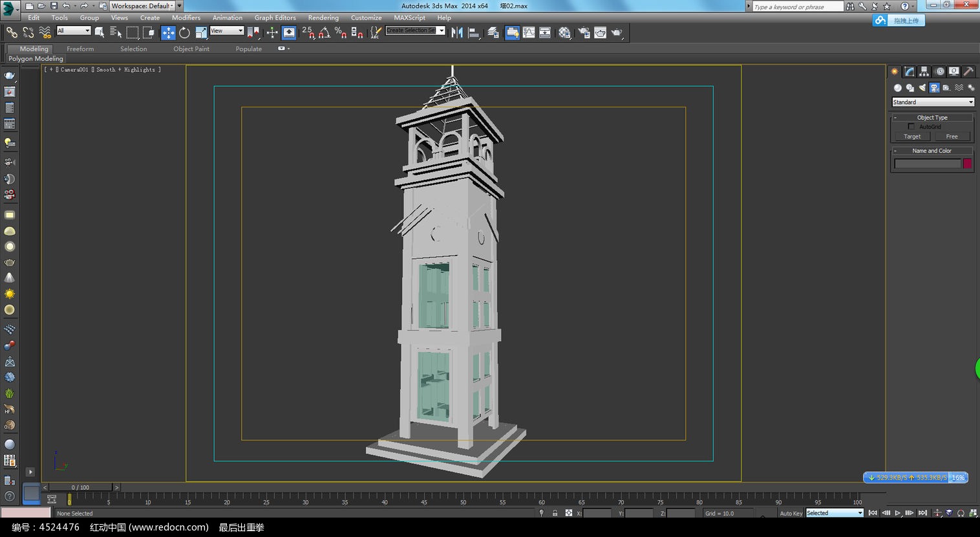Viewport: 980px width, 537px height.
Task: Collapse the Object Type rollout
Action: [x=932, y=118]
